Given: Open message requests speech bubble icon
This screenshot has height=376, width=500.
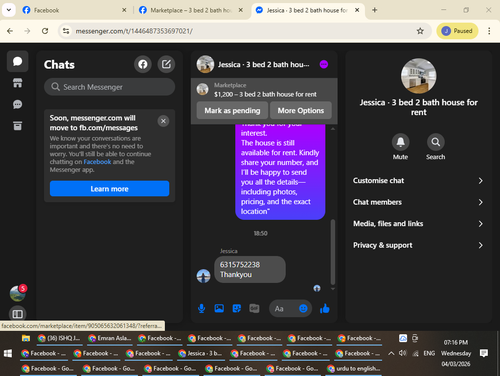Looking at the screenshot, I should [17, 104].
